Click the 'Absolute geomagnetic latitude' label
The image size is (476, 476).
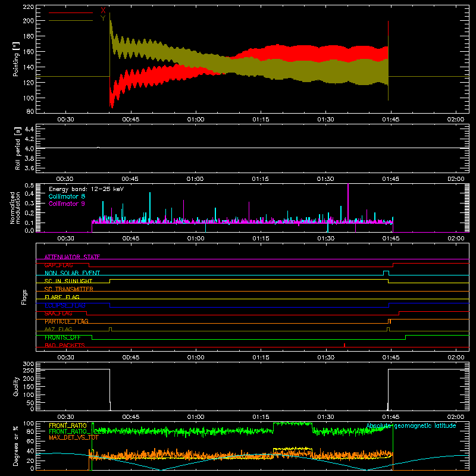[x=411, y=425]
